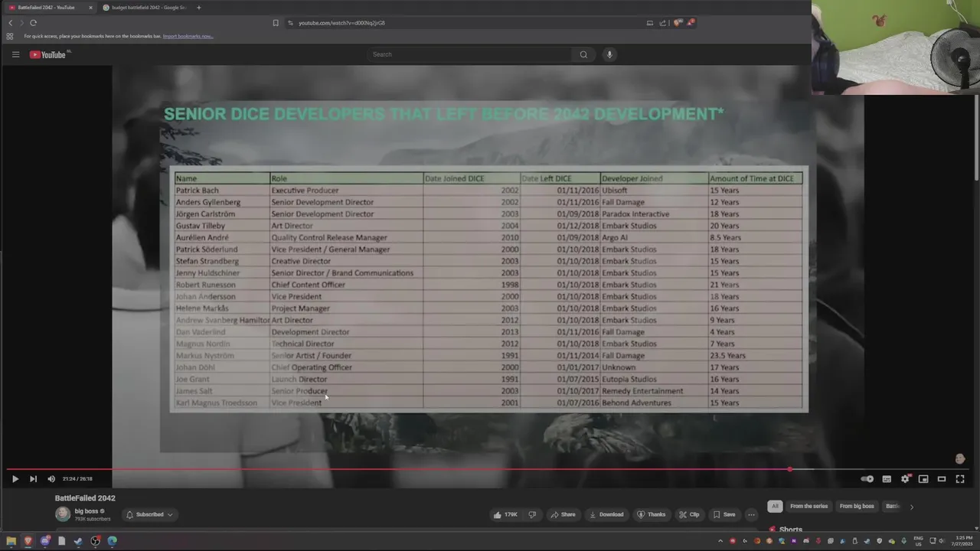Show hidden system tray icons
980x551 pixels.
click(720, 541)
